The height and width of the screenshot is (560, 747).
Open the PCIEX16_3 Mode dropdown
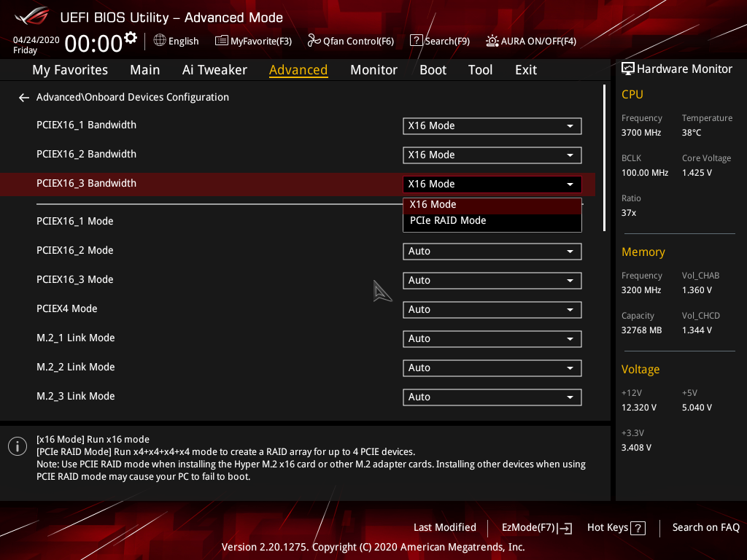492,281
